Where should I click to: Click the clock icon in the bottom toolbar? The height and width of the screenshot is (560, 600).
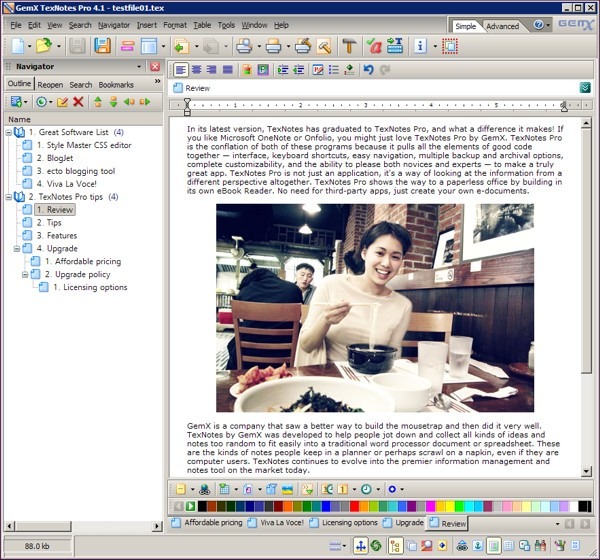coord(366,489)
